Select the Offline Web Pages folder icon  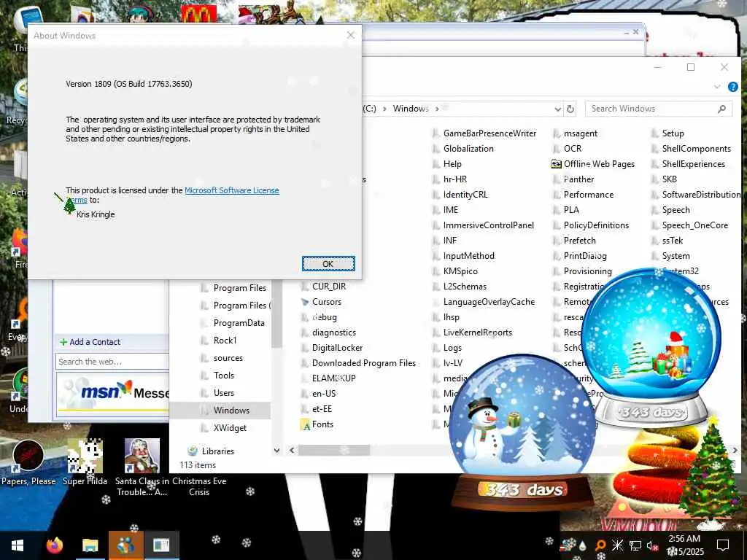[x=556, y=164]
